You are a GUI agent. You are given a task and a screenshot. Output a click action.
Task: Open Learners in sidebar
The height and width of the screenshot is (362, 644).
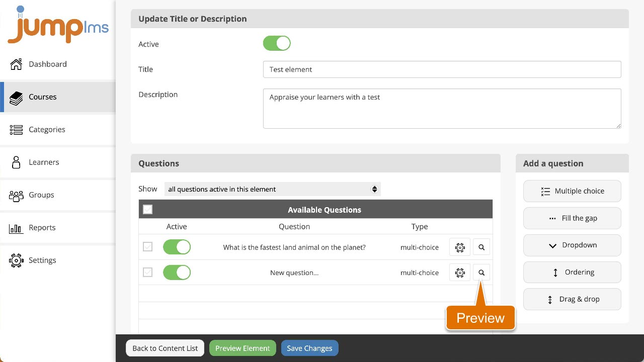coord(58,162)
